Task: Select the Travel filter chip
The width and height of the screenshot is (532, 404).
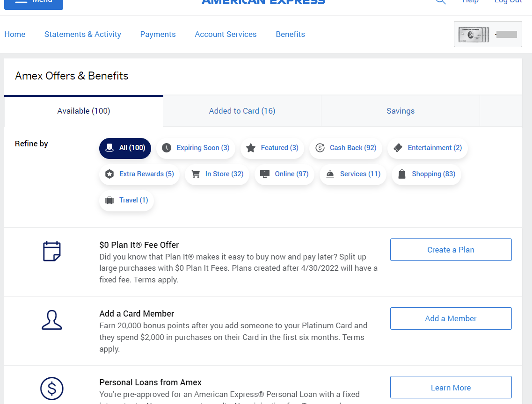Action: [127, 200]
